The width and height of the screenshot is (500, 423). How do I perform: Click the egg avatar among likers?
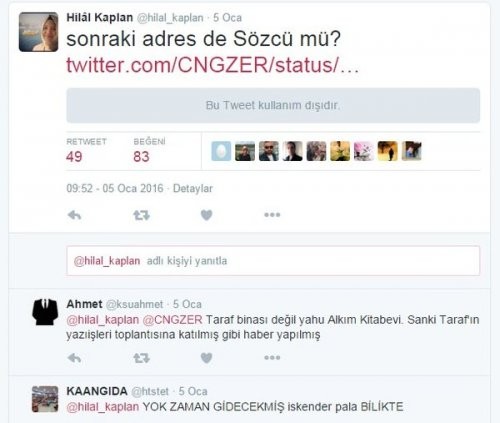pos(221,151)
